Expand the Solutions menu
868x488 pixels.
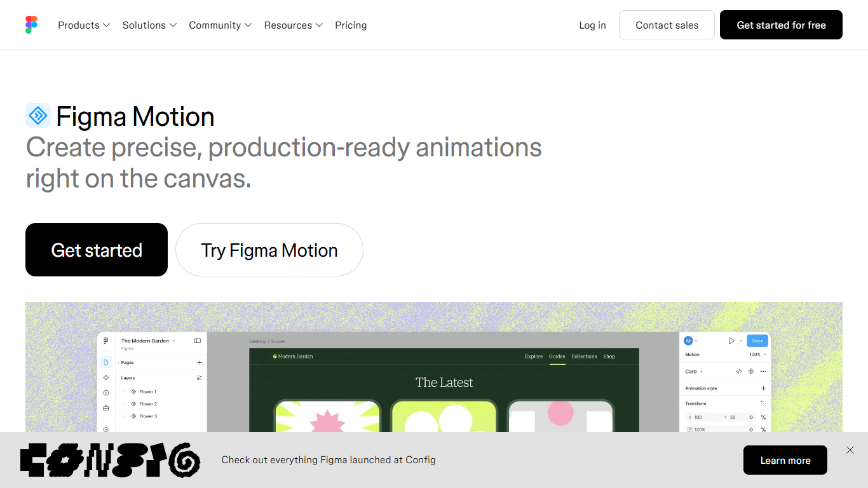pyautogui.click(x=149, y=25)
